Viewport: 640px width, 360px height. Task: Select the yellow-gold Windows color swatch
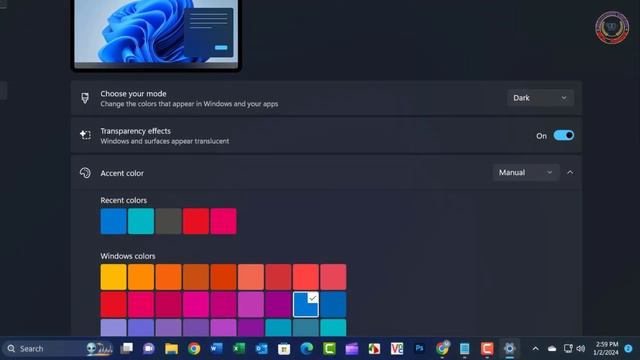coord(113,277)
